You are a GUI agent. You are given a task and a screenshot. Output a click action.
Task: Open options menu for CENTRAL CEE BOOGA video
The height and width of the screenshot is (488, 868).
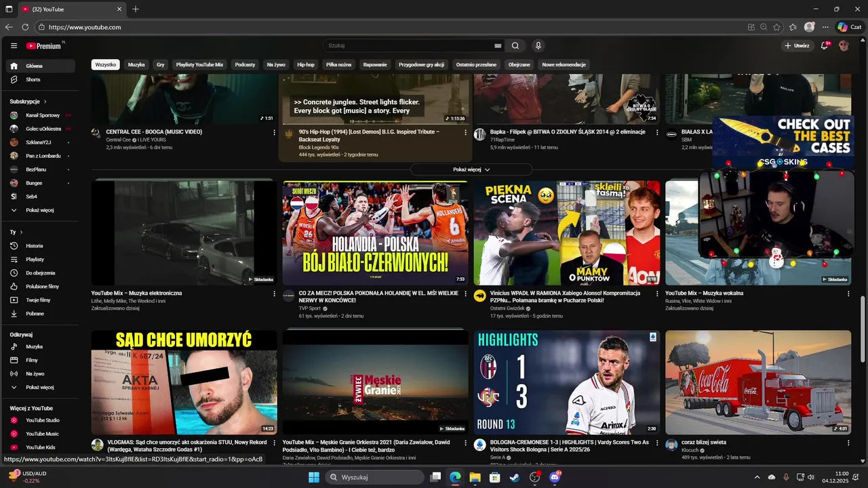[274, 132]
